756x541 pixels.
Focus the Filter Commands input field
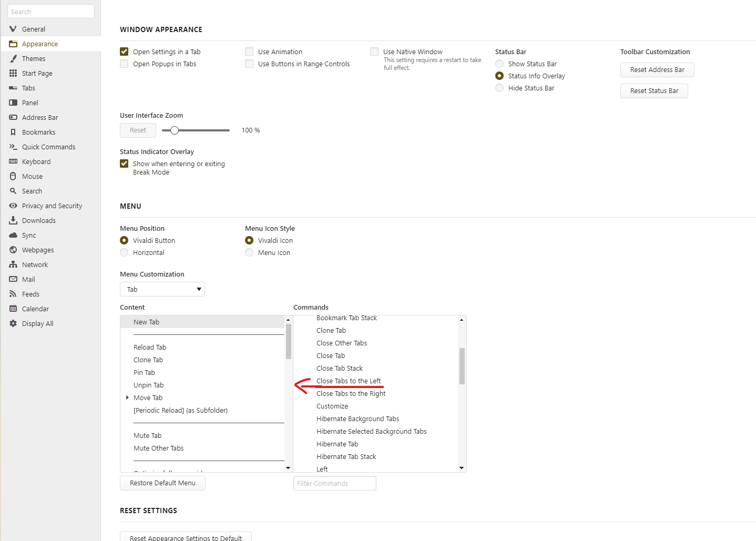pos(334,483)
